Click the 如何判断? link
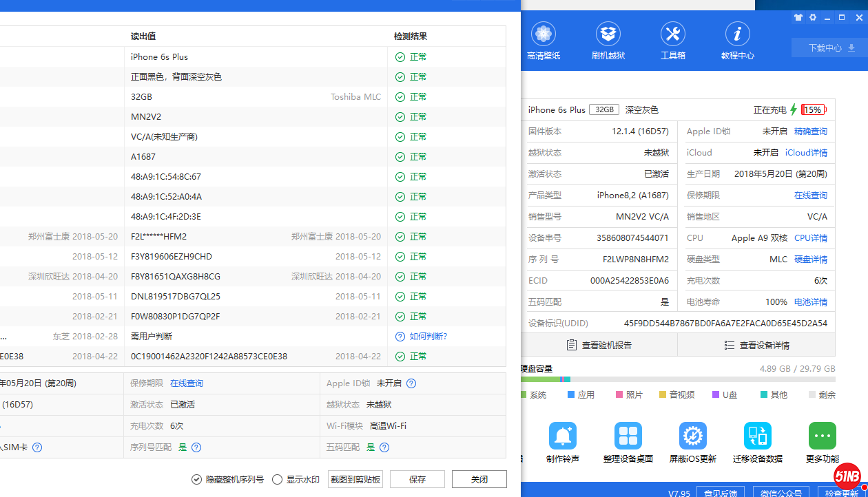 [x=428, y=337]
